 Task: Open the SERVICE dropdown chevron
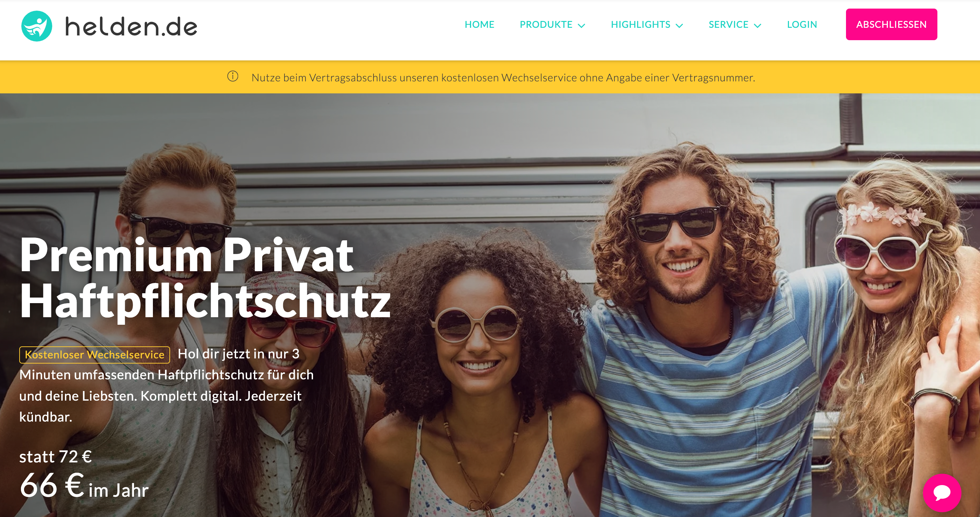(x=757, y=25)
